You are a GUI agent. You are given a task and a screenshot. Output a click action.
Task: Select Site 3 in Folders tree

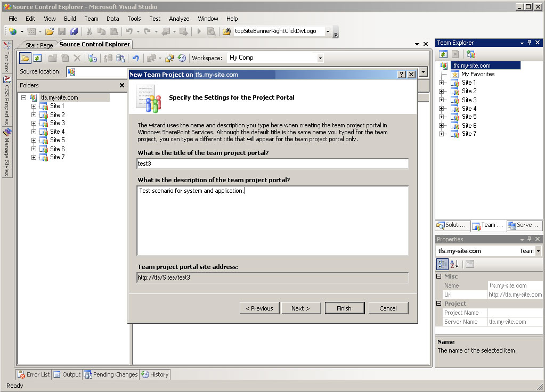(x=58, y=123)
